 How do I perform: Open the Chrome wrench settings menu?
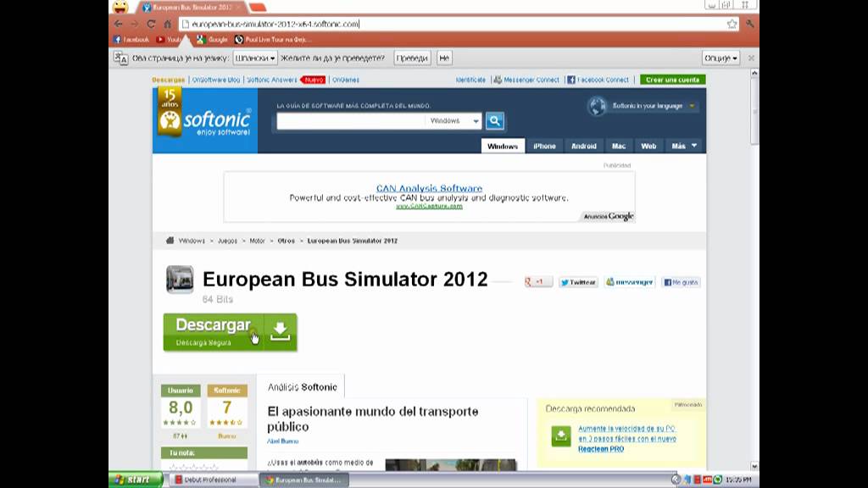tap(749, 24)
